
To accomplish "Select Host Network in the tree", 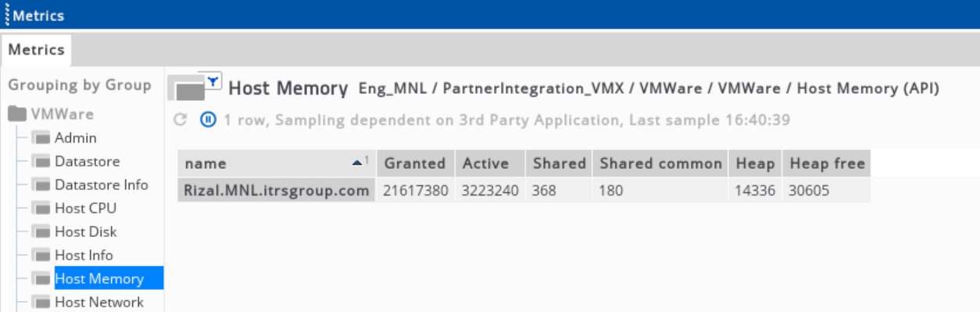I will click(x=99, y=302).
